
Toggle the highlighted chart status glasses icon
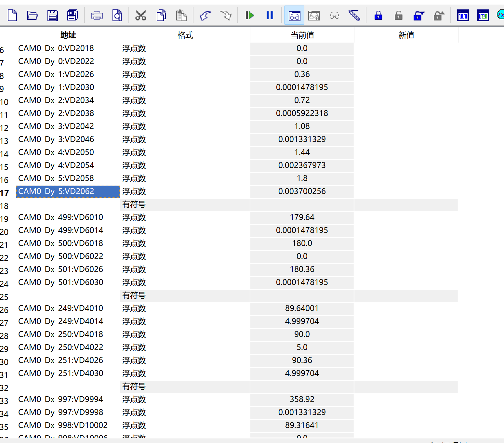click(294, 15)
